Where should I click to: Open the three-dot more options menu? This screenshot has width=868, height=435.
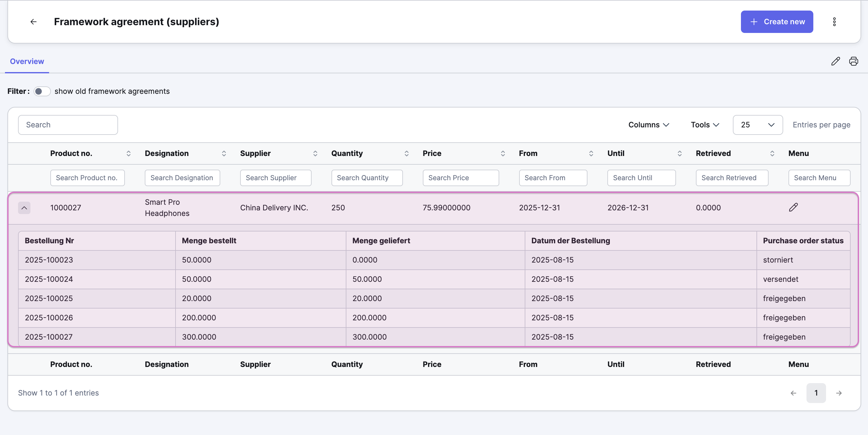[834, 22]
